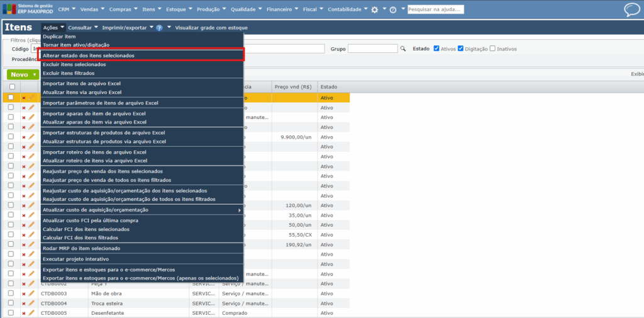Open the Vendas dropdown menu
The image size is (644, 318).
(x=92, y=9)
